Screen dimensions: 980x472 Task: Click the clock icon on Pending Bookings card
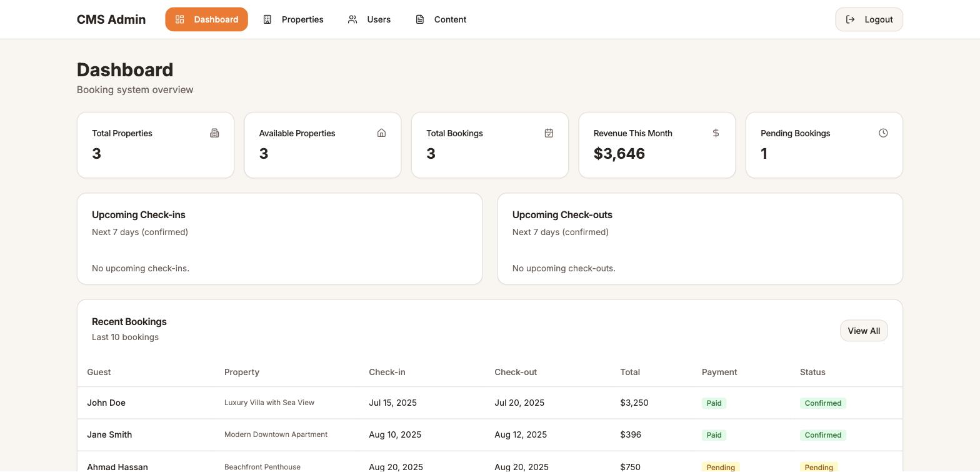tap(883, 133)
